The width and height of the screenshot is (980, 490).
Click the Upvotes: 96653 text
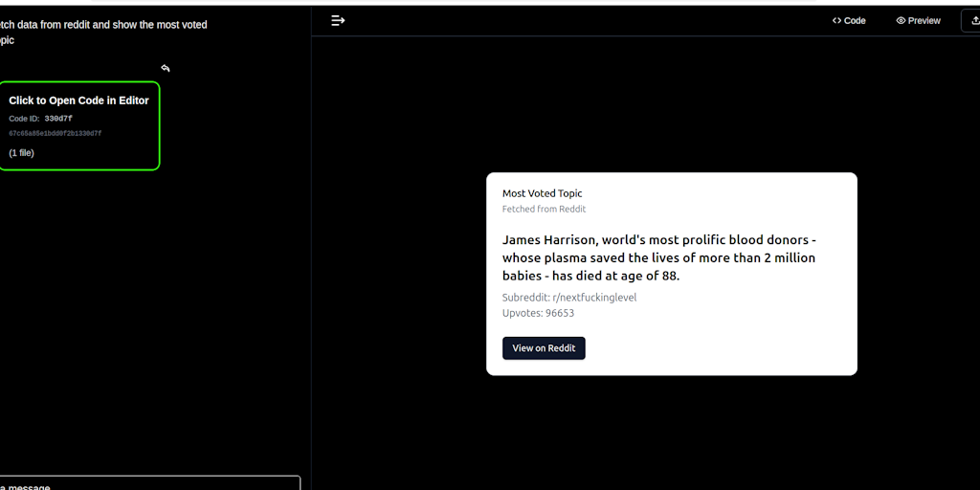coord(538,313)
